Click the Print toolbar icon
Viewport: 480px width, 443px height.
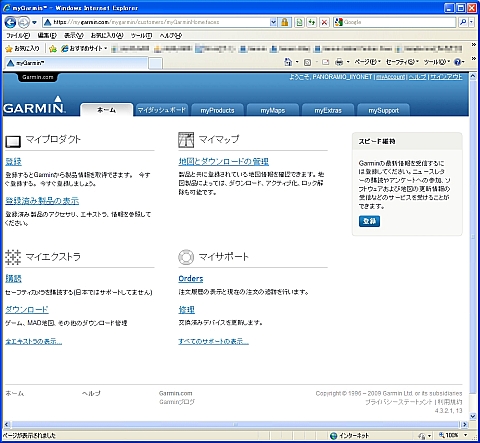339,62
